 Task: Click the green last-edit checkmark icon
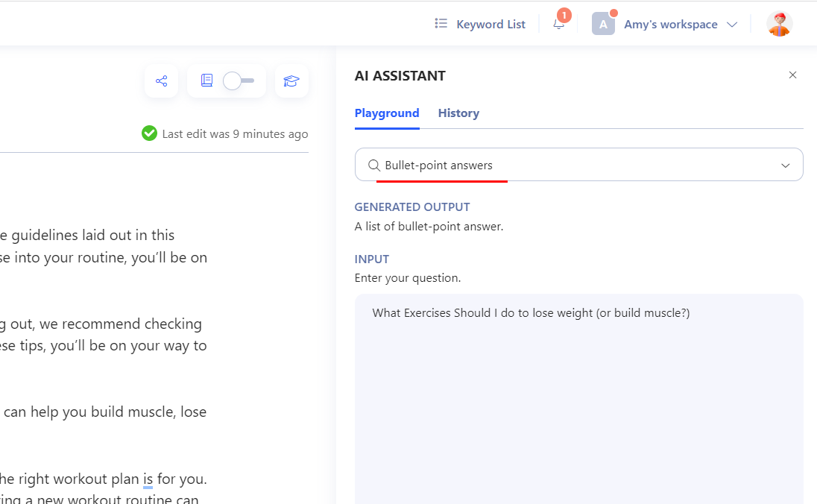point(149,133)
